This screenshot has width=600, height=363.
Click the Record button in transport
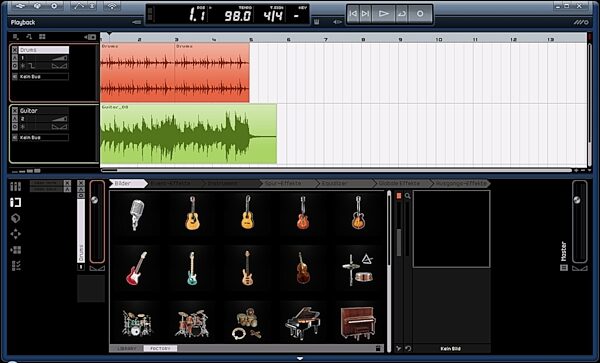point(420,14)
